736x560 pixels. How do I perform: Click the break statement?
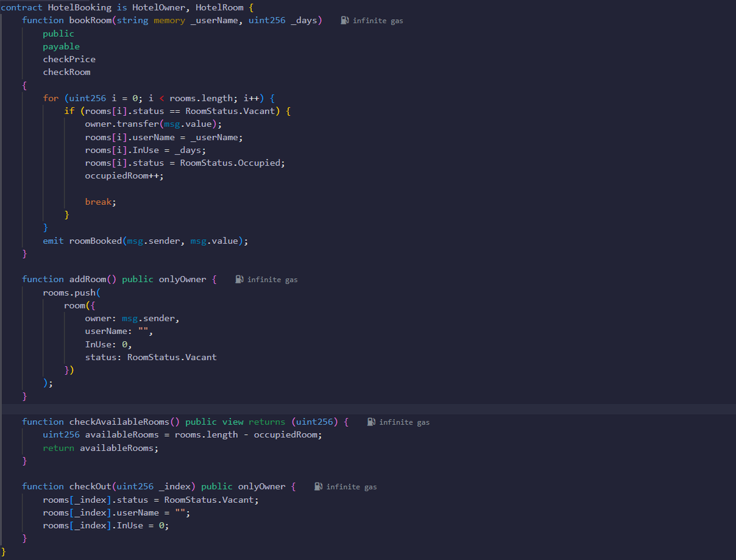click(x=101, y=202)
